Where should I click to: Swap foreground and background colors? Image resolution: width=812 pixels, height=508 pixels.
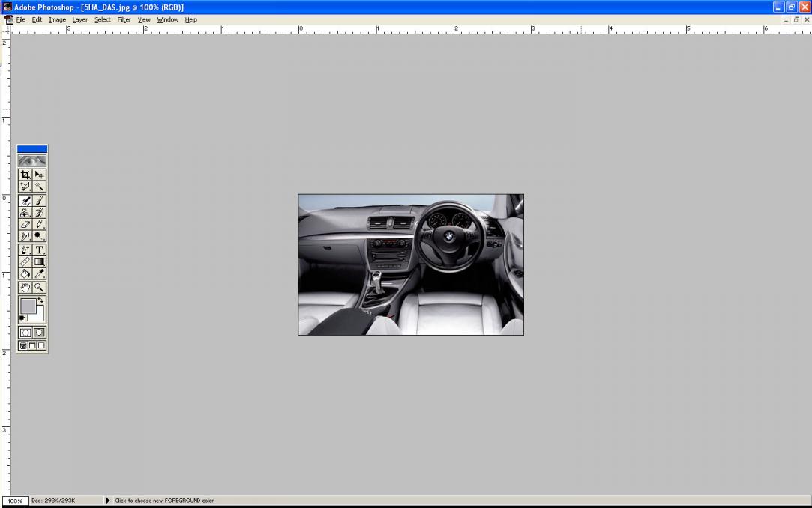(x=40, y=300)
